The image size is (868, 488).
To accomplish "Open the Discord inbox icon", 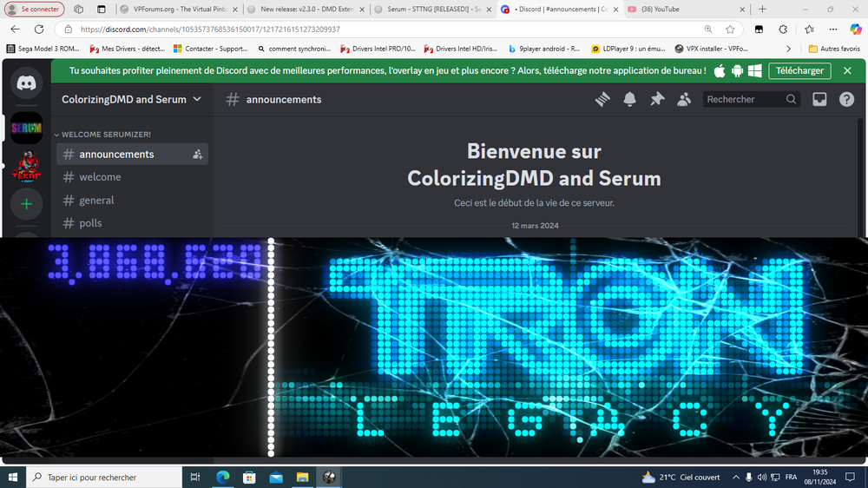I will (x=819, y=99).
